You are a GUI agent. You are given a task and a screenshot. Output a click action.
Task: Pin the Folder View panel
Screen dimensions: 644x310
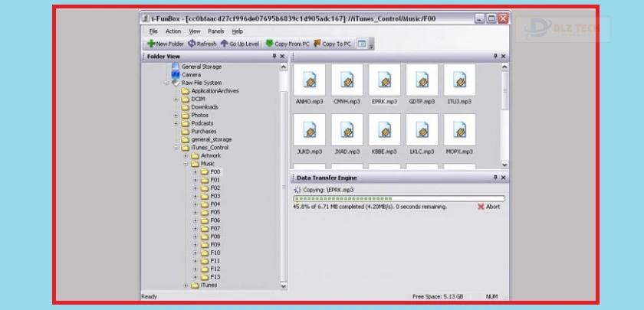click(x=274, y=56)
